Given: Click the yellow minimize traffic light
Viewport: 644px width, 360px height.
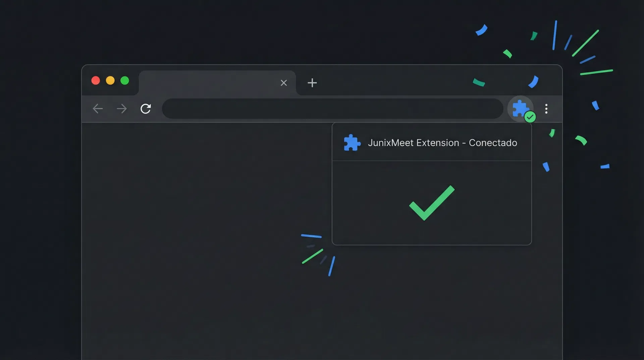Looking at the screenshot, I should coord(110,81).
